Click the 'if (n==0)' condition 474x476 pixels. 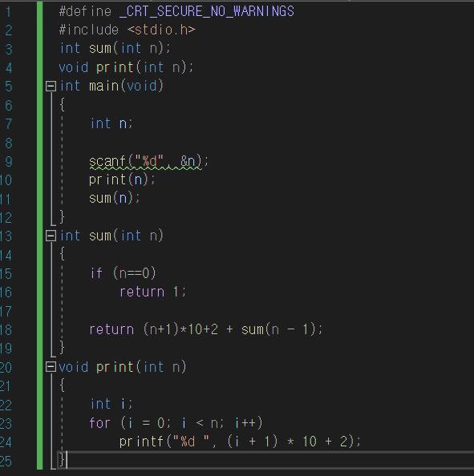(x=123, y=273)
